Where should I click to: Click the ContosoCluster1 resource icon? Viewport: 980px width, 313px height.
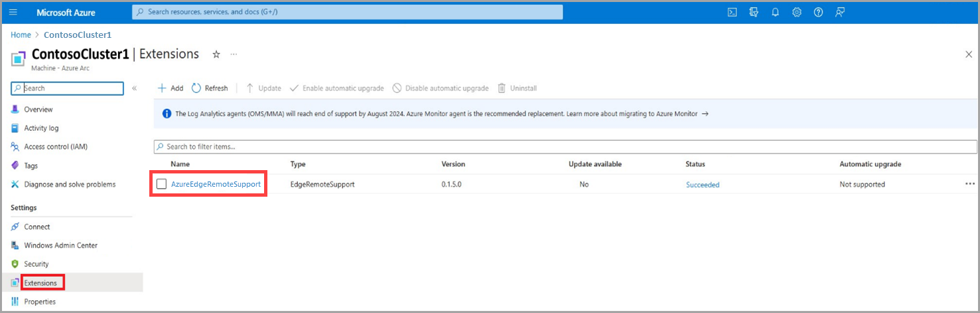(x=19, y=58)
